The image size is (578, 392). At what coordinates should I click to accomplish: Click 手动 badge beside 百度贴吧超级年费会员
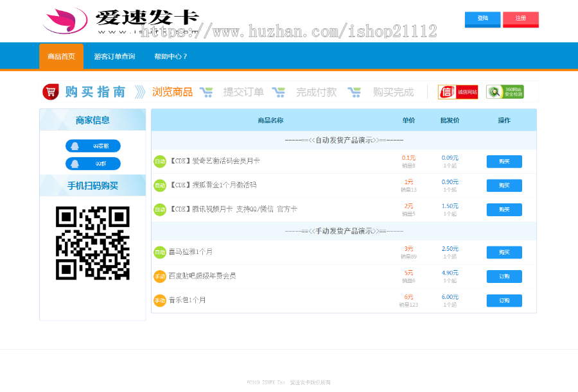pyautogui.click(x=160, y=277)
